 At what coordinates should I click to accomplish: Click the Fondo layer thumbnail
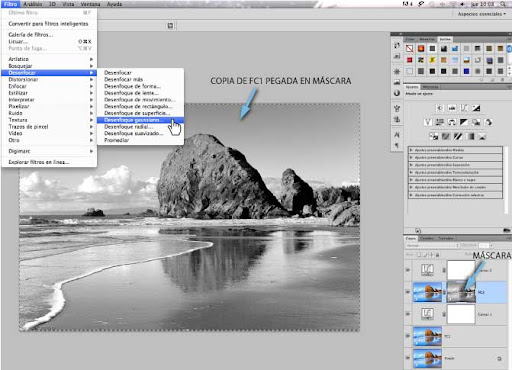(x=427, y=358)
